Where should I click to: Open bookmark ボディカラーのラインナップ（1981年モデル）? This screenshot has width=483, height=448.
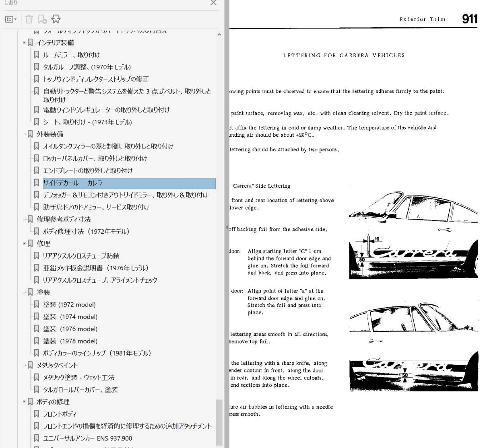[x=97, y=353]
